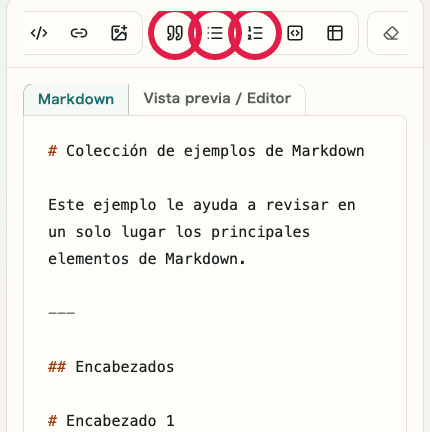The image size is (430, 432).
Task: Insert a blockquote using the quotes icon
Action: tap(175, 33)
